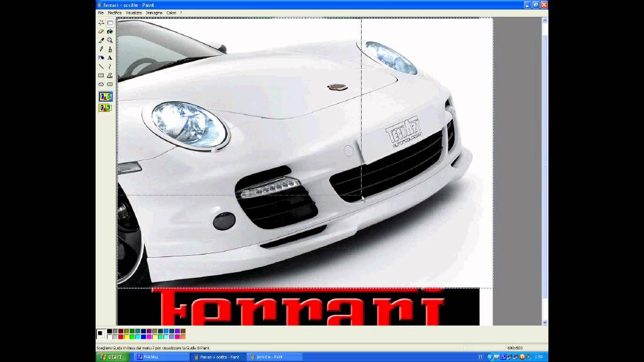The height and width of the screenshot is (362, 644).
Task: Select the Polygon tool
Action: pyautogui.click(x=110, y=75)
